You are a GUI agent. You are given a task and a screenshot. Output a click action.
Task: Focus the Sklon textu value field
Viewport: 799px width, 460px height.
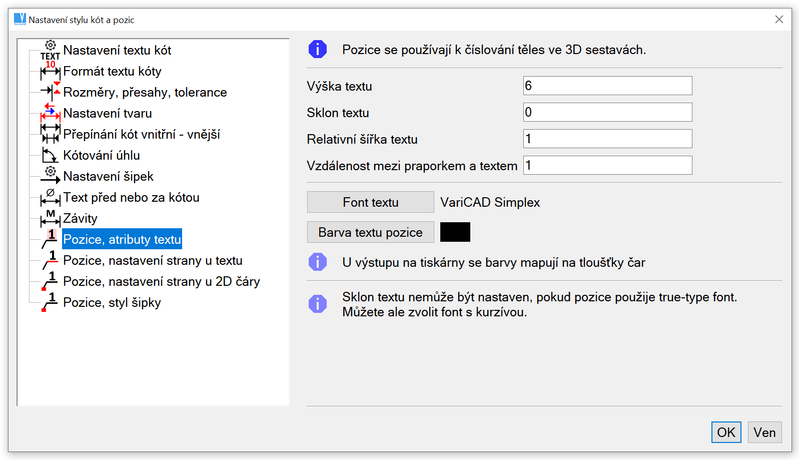607,112
